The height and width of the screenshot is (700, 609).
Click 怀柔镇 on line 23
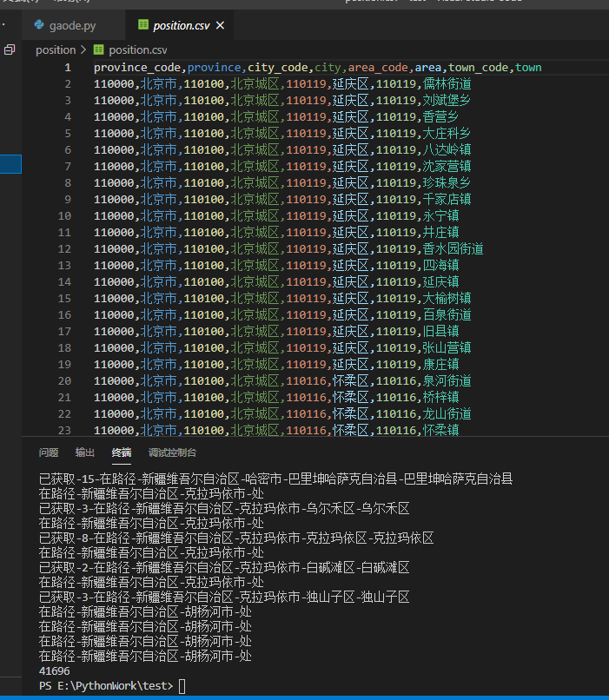click(x=440, y=431)
